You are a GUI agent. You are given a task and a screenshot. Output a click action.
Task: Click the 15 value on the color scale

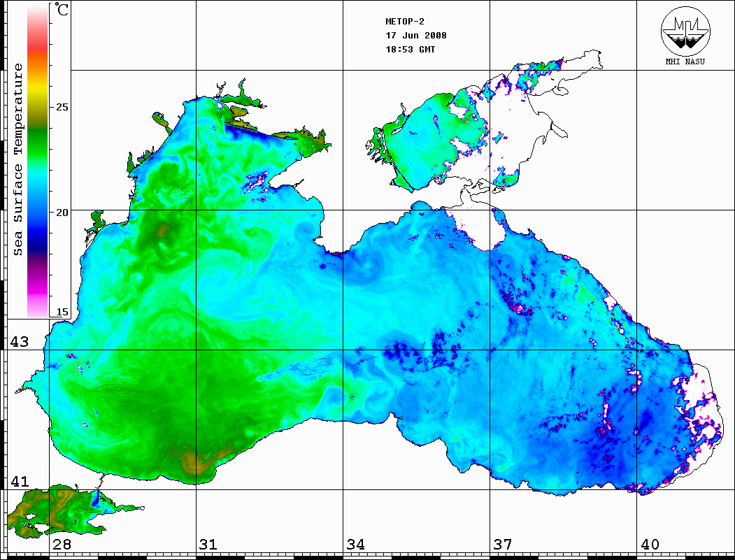coord(62,312)
